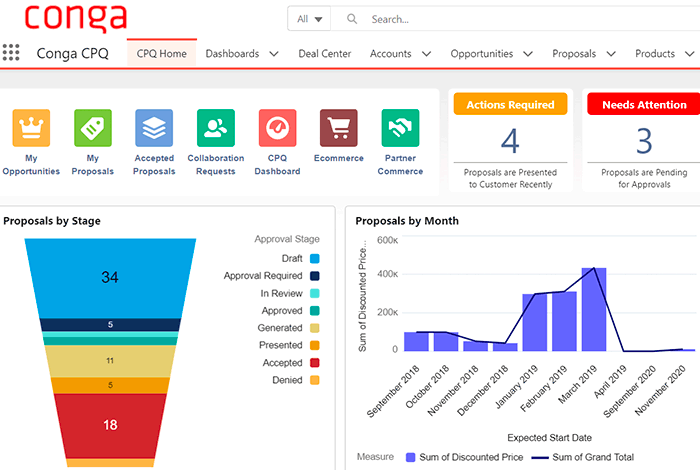Open Partner Commerce handshake icon
Image resolution: width=700 pixels, height=470 pixels.
(x=400, y=128)
